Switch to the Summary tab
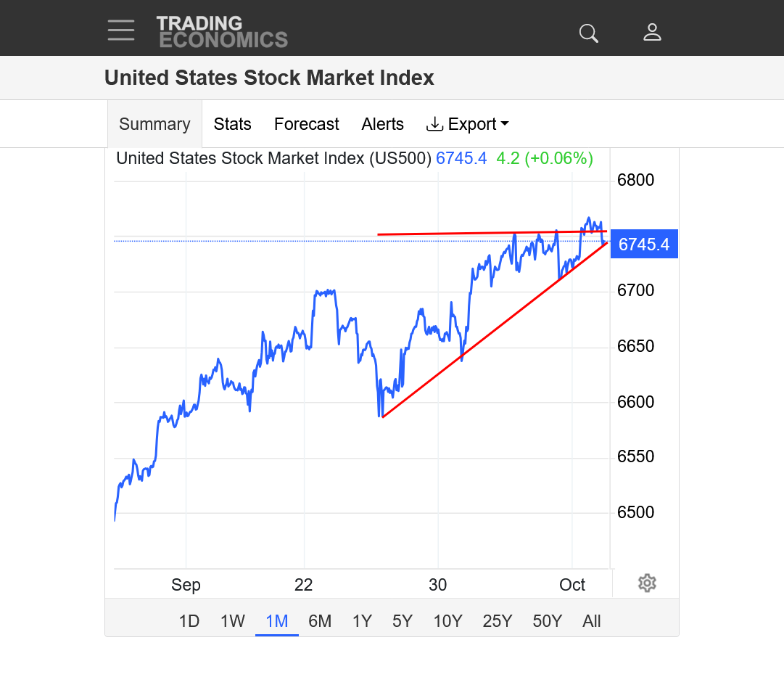The height and width of the screenshot is (677, 784). tap(154, 124)
